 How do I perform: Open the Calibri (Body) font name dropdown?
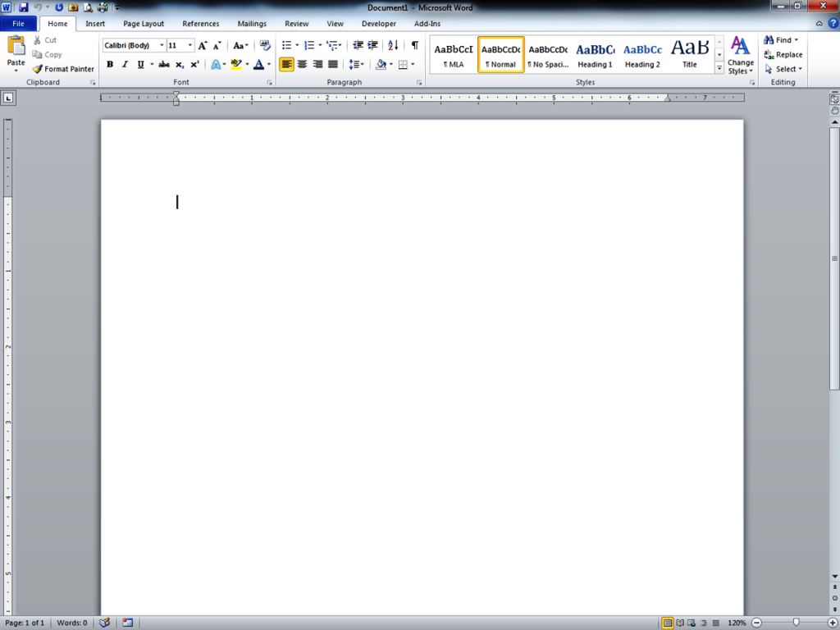pos(162,46)
